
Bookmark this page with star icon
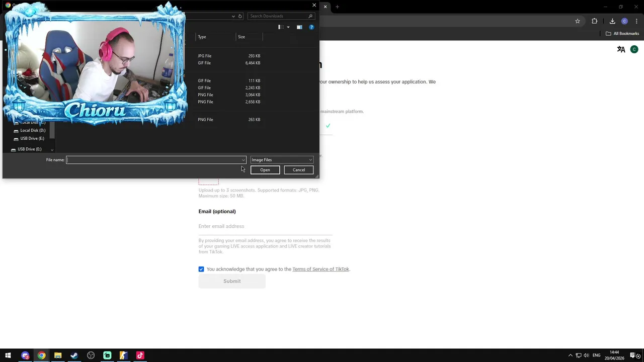578,21
